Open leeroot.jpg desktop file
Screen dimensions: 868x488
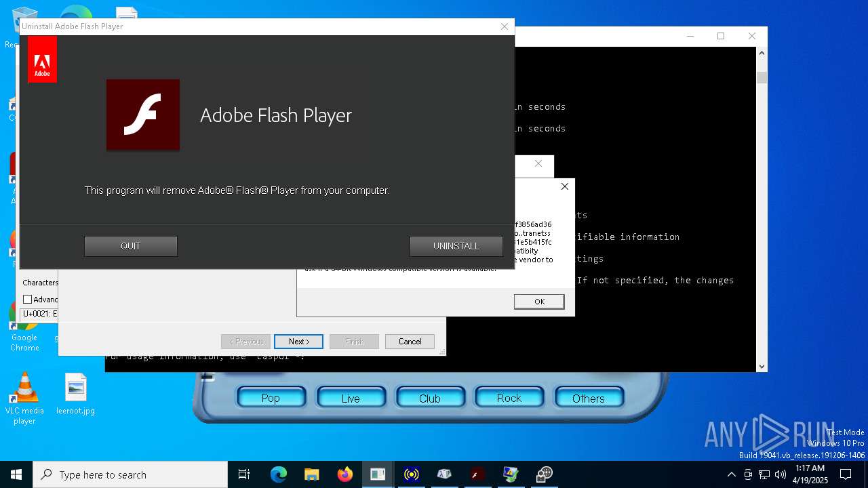click(x=75, y=394)
